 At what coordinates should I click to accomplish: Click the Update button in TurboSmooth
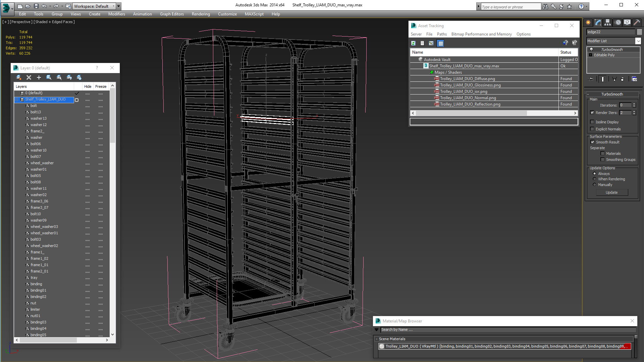point(611,192)
